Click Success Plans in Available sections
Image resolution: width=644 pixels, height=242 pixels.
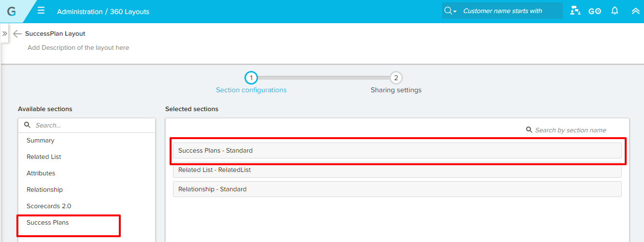48,223
